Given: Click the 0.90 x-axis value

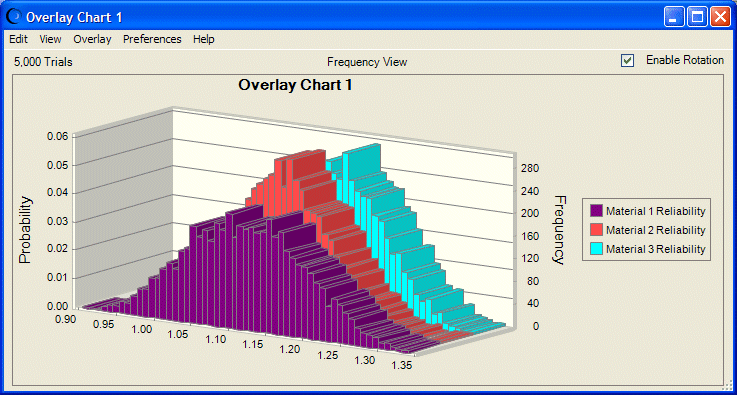Looking at the screenshot, I should click(x=65, y=319).
